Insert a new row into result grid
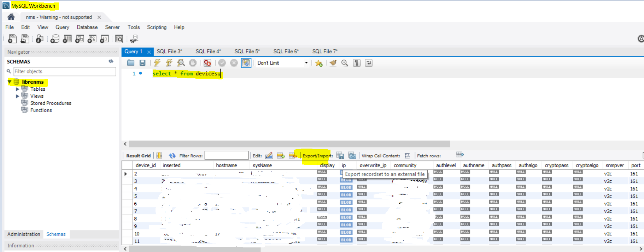The width and height of the screenshot is (644, 252). 281,155
